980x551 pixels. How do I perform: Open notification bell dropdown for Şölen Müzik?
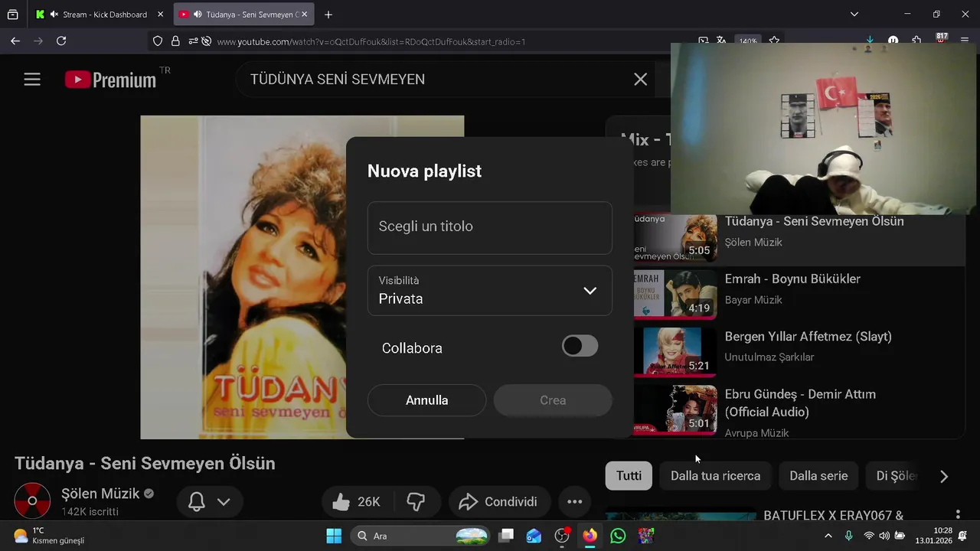point(210,502)
